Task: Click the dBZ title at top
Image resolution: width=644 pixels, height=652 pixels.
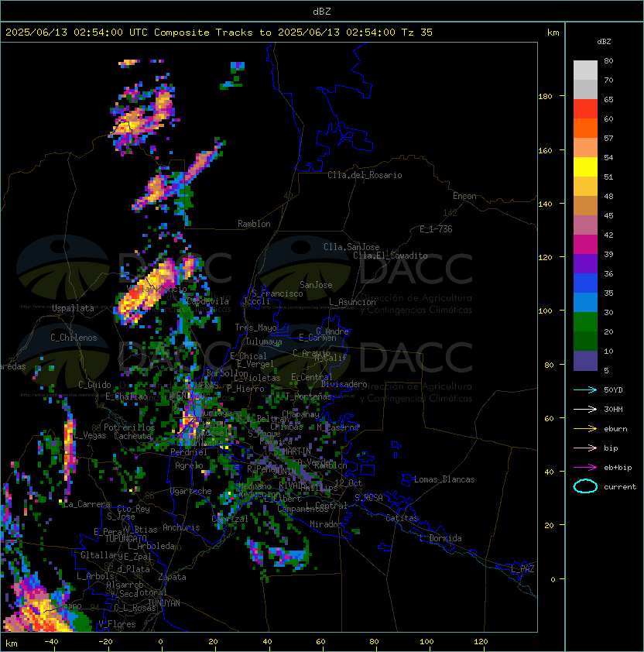Action: pyautogui.click(x=322, y=11)
